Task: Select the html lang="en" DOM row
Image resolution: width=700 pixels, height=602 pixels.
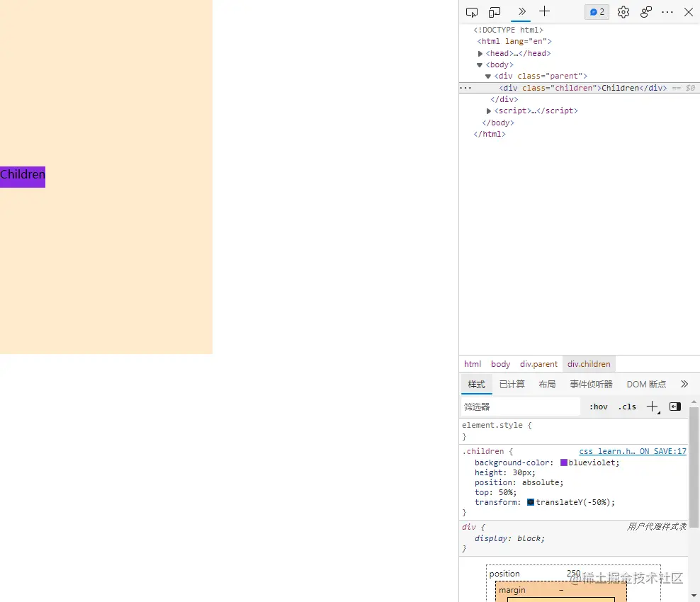Action: [514, 41]
